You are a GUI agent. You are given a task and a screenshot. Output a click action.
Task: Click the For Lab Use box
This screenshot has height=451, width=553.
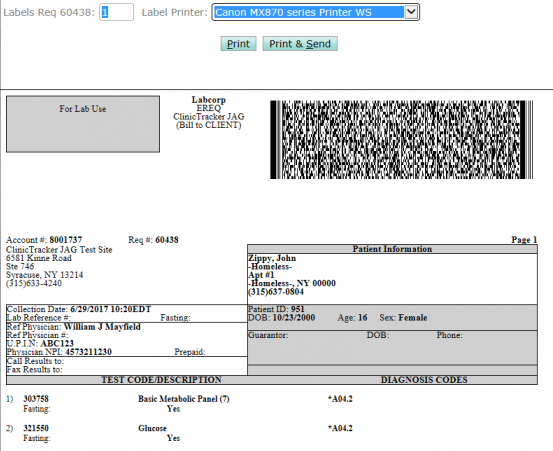83,124
